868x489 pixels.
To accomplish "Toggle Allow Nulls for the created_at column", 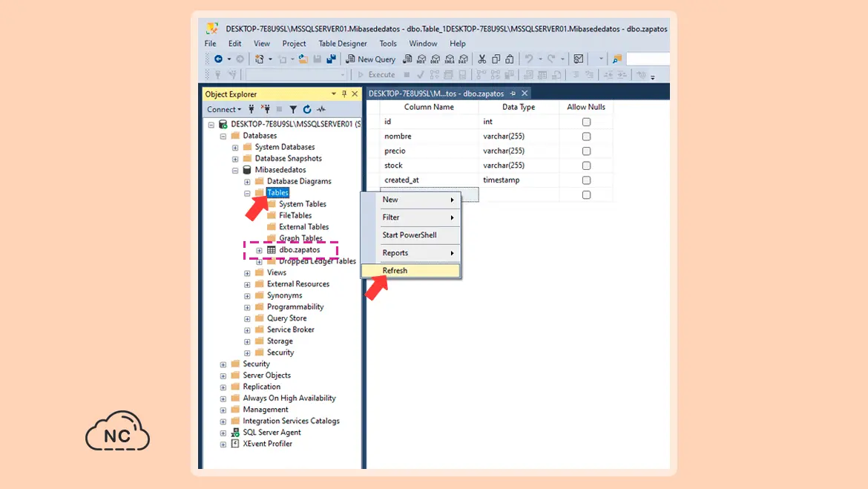I will (586, 180).
